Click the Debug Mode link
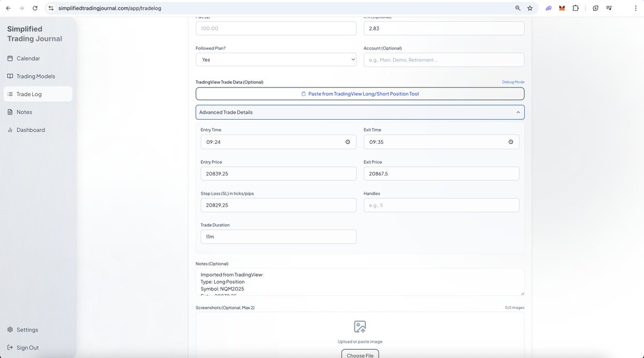Viewport: 644px width, 358px height. 513,82
